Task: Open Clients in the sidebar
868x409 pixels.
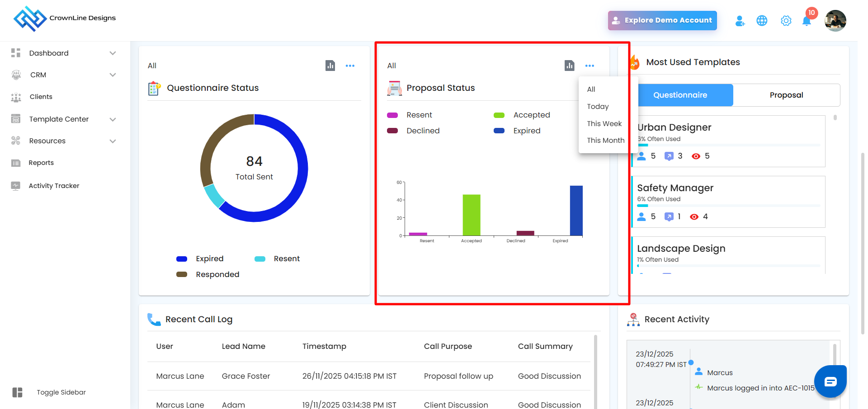Action: point(41,97)
